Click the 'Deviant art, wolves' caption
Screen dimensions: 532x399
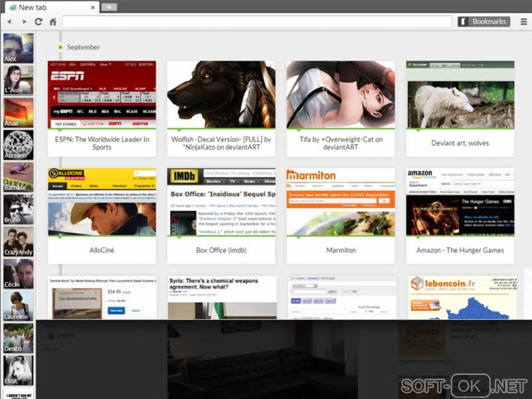(460, 143)
